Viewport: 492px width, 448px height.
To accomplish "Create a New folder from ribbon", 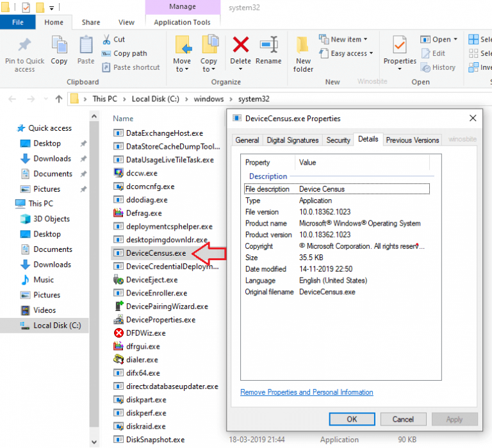I will [x=303, y=53].
